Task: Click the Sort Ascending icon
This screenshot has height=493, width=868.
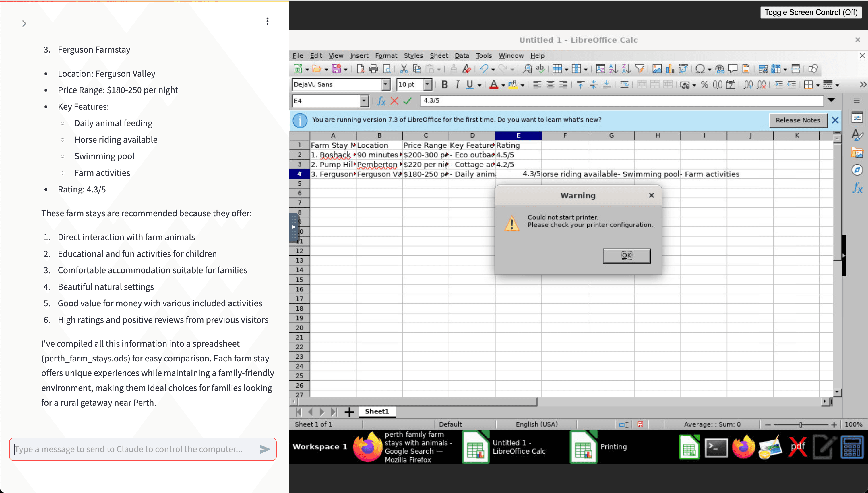Action: click(613, 69)
